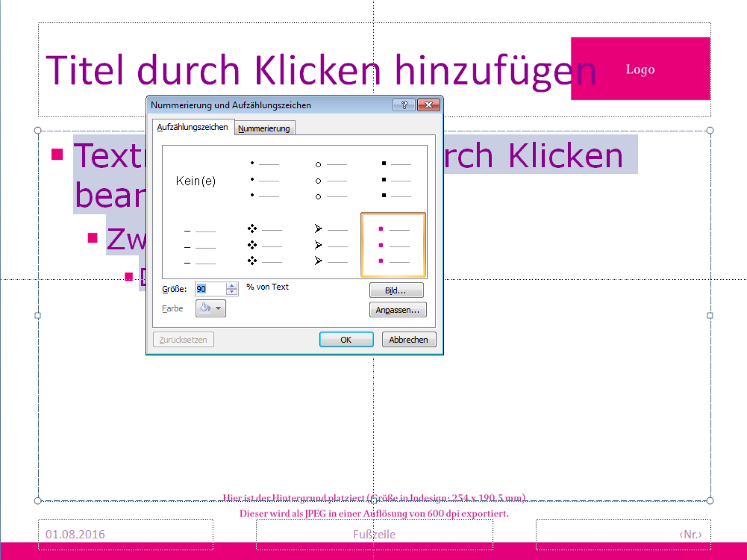Screen dimensions: 747x560
Task: Choose the hollow circle bullet style
Action: click(331, 180)
